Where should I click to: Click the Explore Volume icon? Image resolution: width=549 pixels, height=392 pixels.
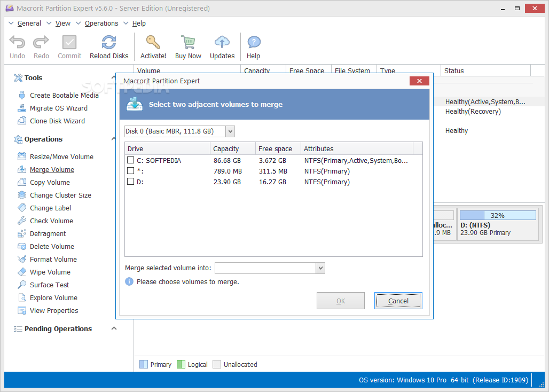[22, 297]
